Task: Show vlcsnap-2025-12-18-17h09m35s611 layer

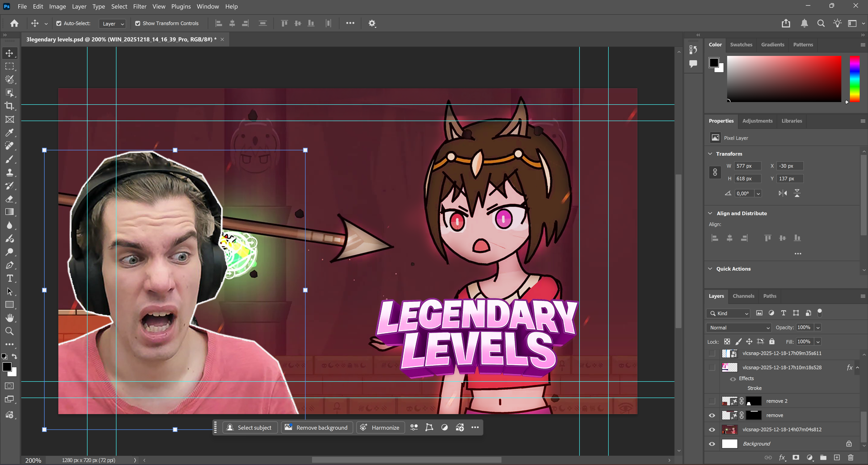Action: pyautogui.click(x=712, y=353)
